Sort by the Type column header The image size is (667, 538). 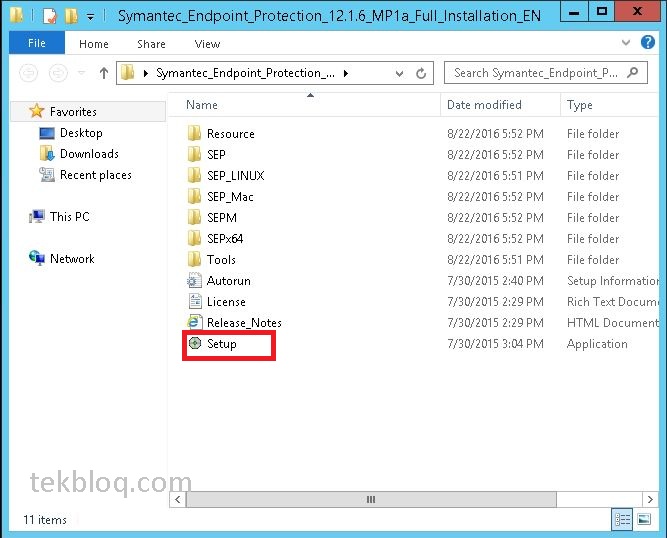pos(609,105)
